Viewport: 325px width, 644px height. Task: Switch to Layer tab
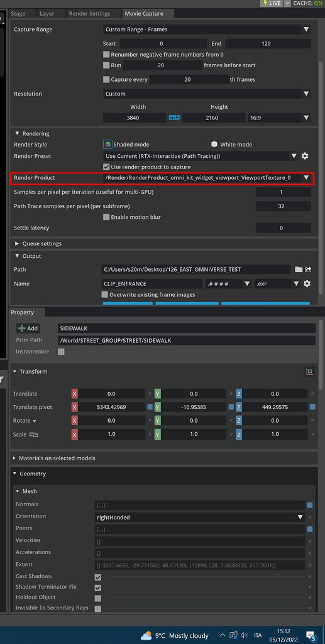(x=47, y=14)
